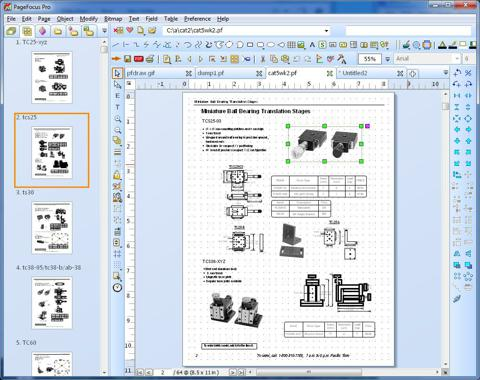Viewport: 480px width, 380px height.
Task: Select the rectangle shape drawing tool
Action: (250, 44)
